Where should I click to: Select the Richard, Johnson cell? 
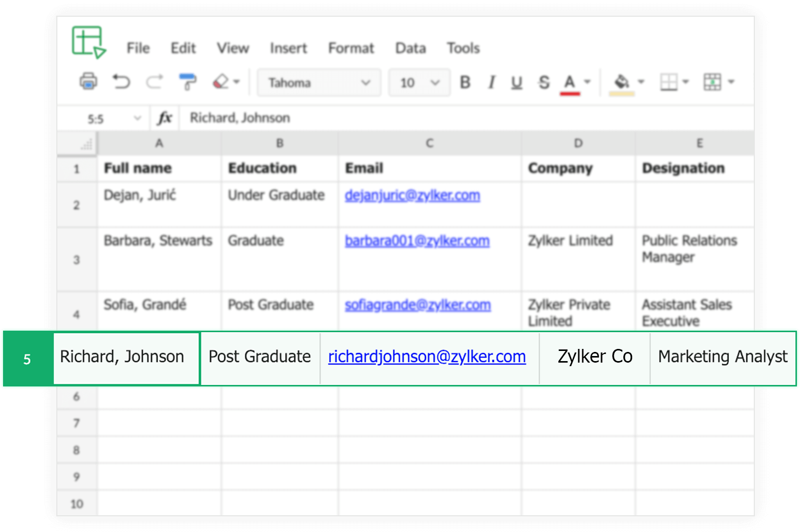[x=126, y=359]
